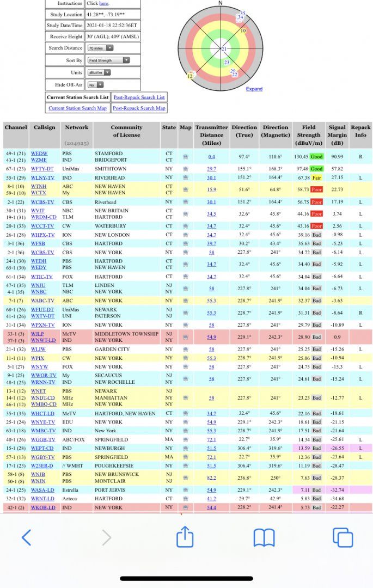
Task: Open the WEDW callsign link
Action: coord(39,154)
